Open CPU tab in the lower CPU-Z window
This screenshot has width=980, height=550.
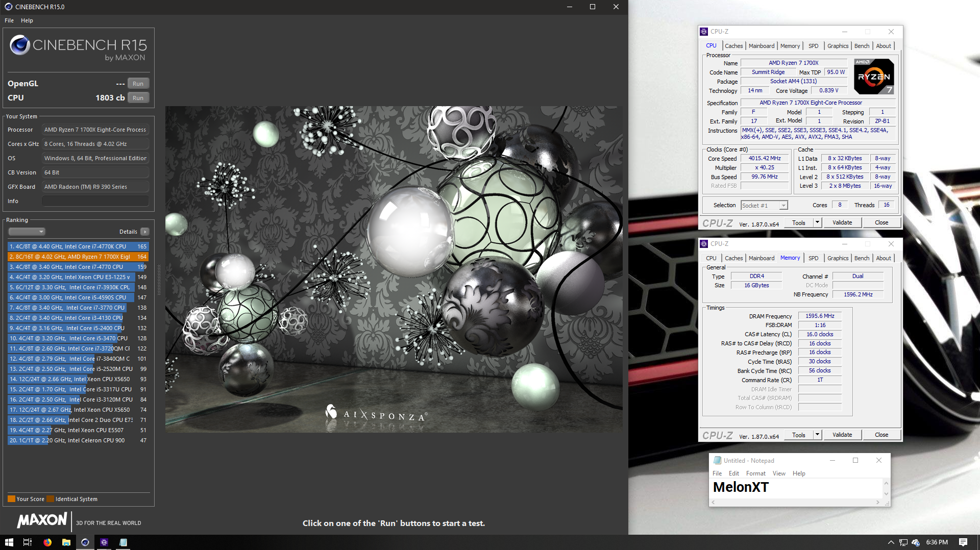click(x=711, y=258)
